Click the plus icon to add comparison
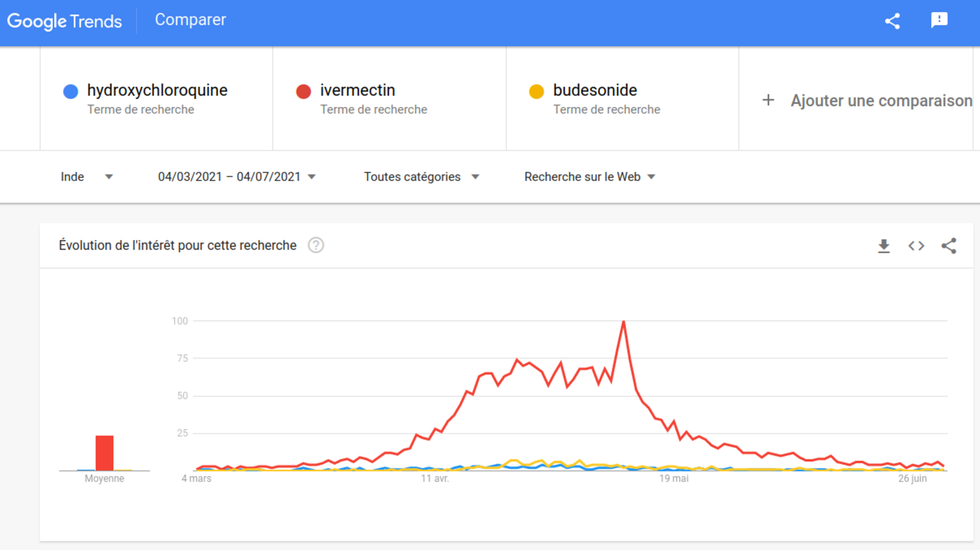This screenshot has height=550, width=980. (x=768, y=100)
